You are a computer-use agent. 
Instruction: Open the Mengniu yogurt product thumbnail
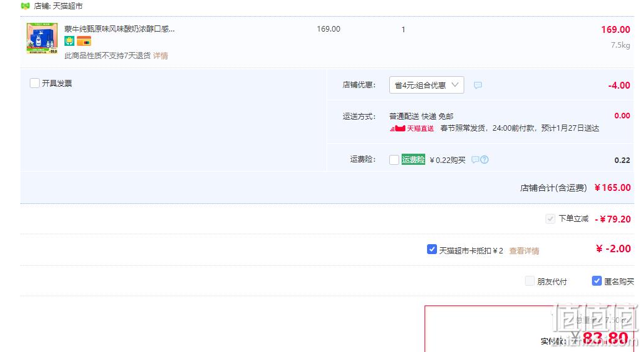(42, 38)
